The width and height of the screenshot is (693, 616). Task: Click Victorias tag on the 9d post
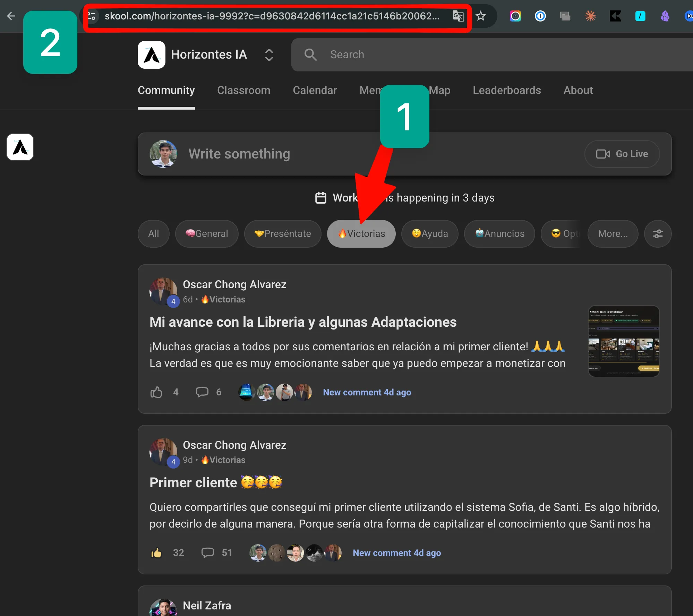[223, 460]
